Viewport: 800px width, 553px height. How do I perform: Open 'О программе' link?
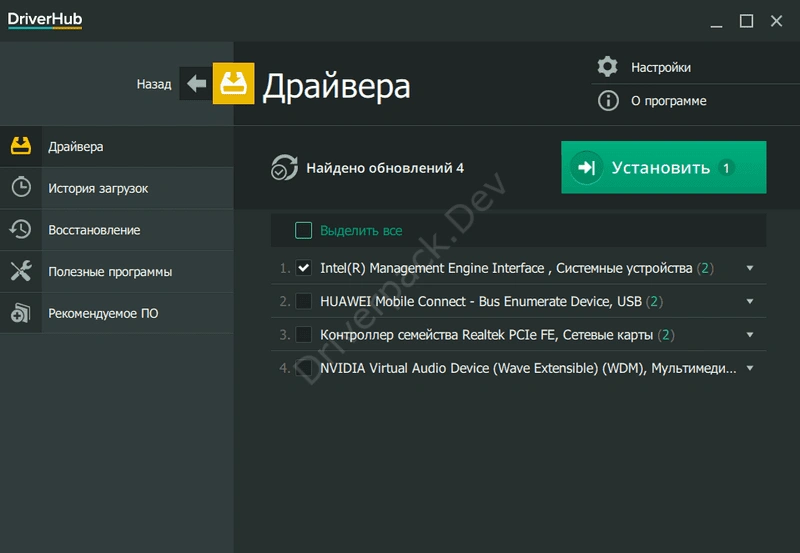point(668,101)
